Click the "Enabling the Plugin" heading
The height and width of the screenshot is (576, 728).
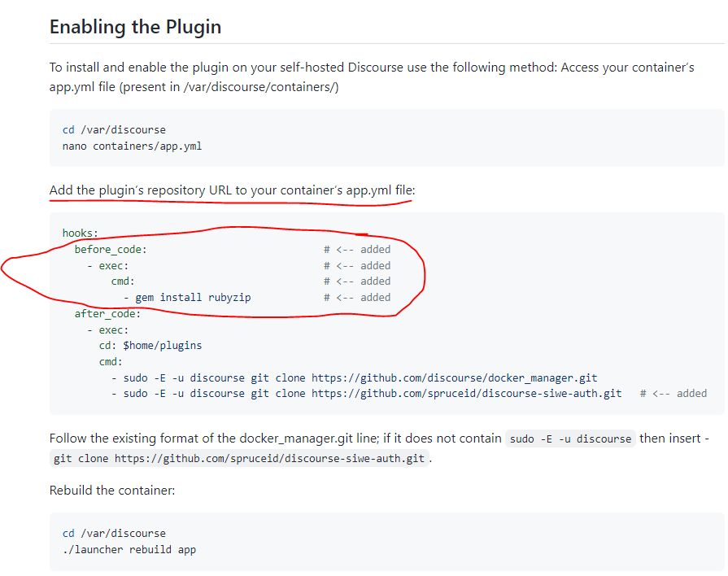pyautogui.click(x=135, y=27)
